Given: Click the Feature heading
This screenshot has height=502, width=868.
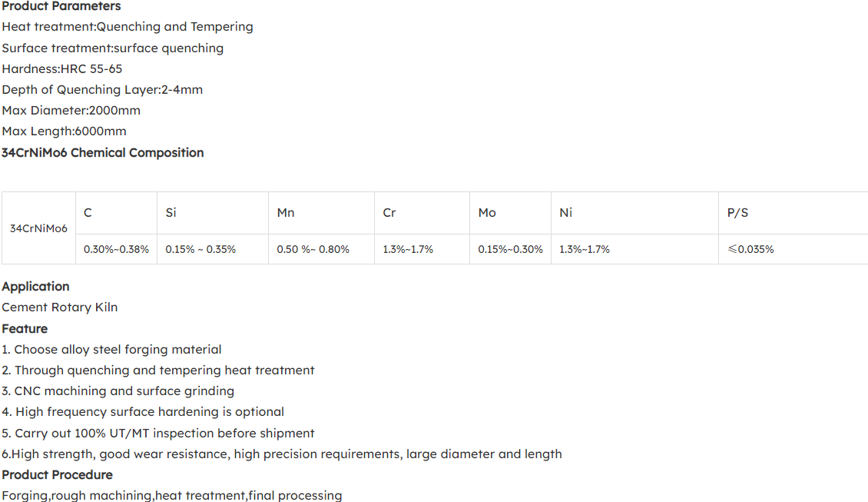Looking at the screenshot, I should click(x=25, y=328).
